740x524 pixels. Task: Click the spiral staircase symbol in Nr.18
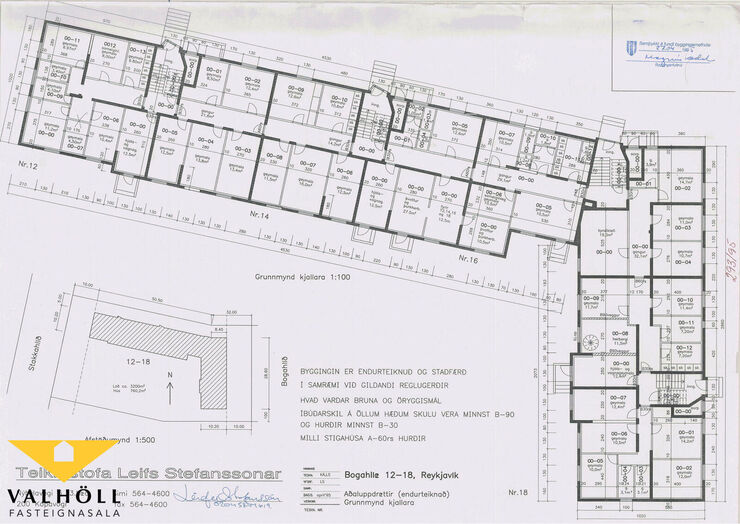coord(591,341)
